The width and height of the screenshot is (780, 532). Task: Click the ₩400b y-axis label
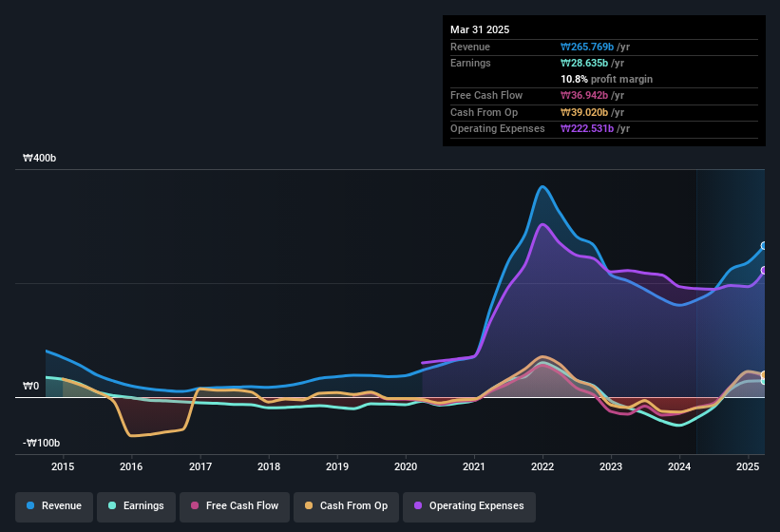[39, 158]
